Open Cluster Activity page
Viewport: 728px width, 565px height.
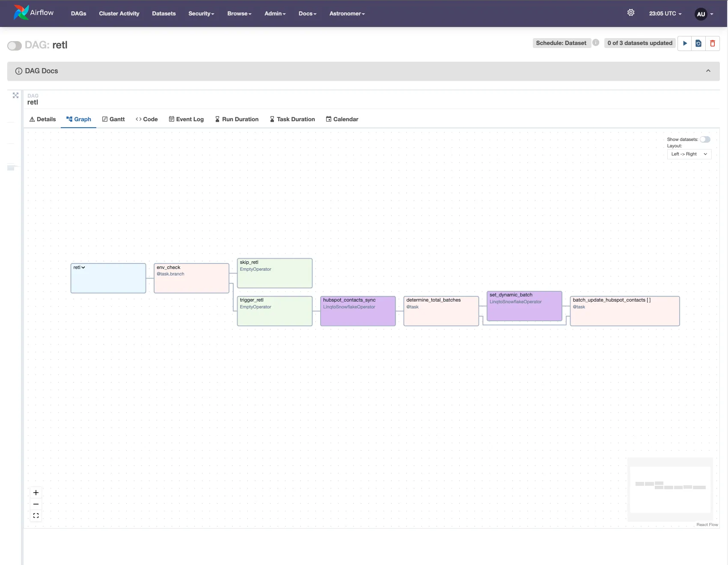point(119,14)
